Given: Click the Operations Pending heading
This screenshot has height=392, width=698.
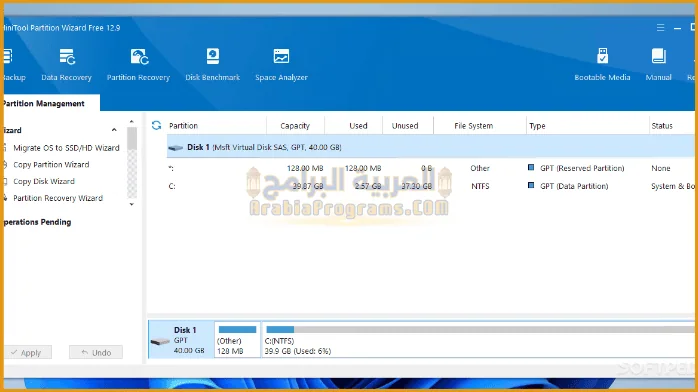Looking at the screenshot, I should click(37, 222).
